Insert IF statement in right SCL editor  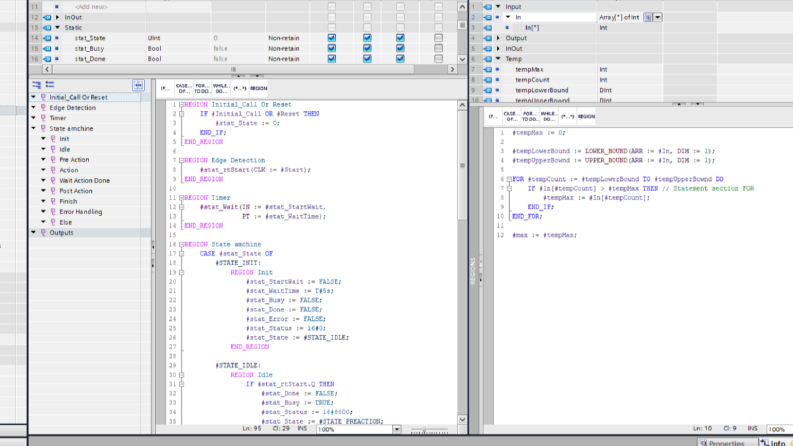493,117
